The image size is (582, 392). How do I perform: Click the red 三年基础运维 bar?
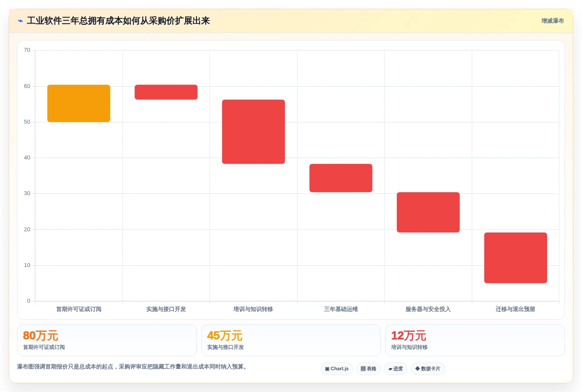341,178
